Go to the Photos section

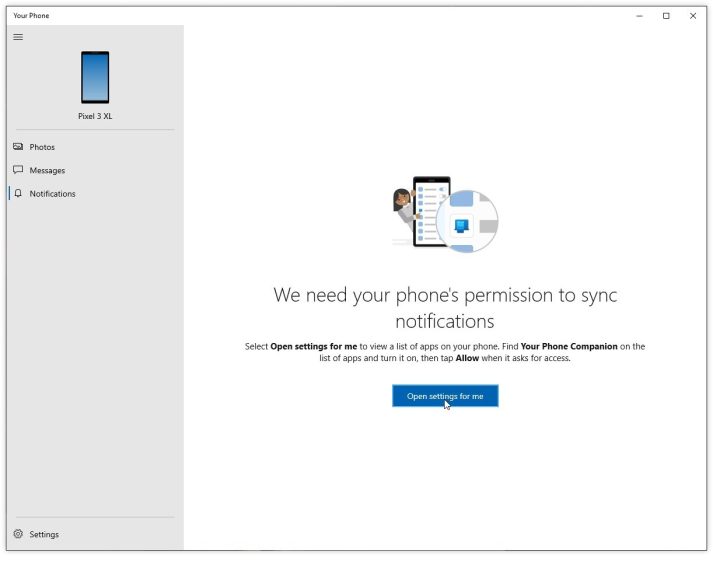(42, 147)
